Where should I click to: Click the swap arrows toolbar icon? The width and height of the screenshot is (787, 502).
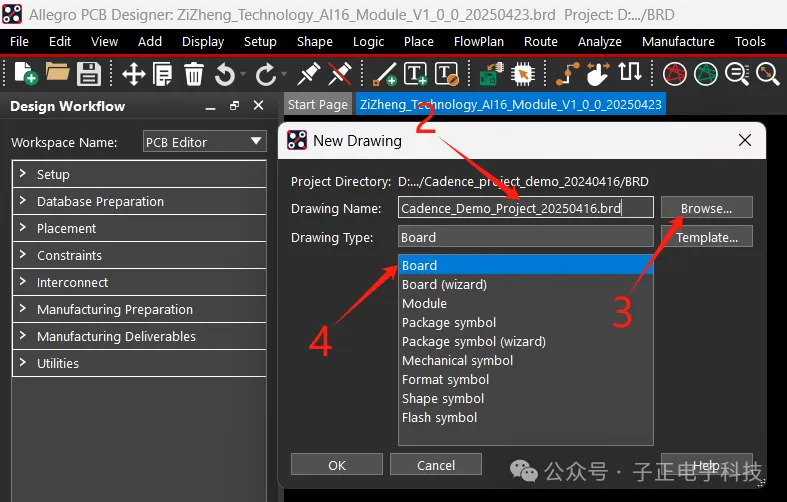coord(630,72)
